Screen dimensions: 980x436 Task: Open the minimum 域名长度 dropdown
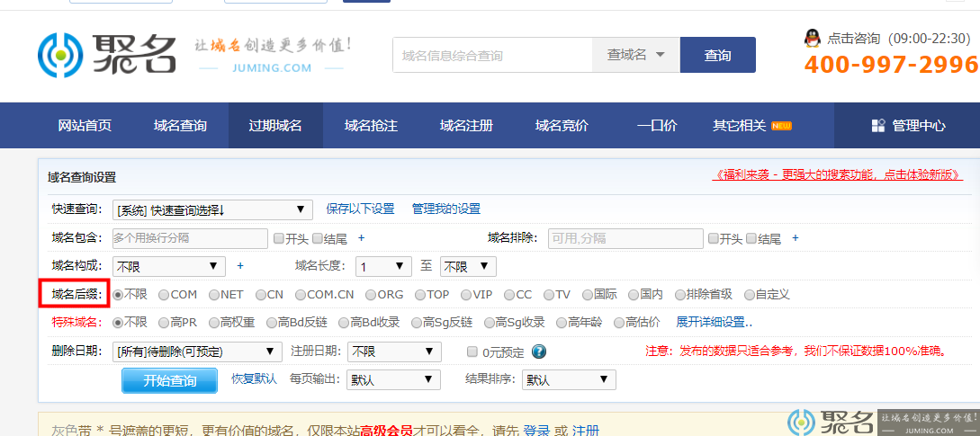pyautogui.click(x=383, y=267)
